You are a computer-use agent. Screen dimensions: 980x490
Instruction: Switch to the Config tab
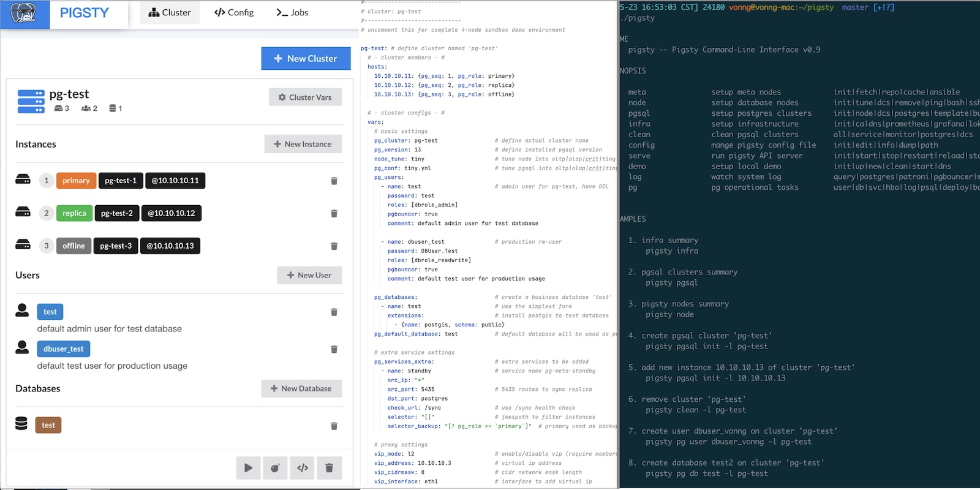pos(234,12)
